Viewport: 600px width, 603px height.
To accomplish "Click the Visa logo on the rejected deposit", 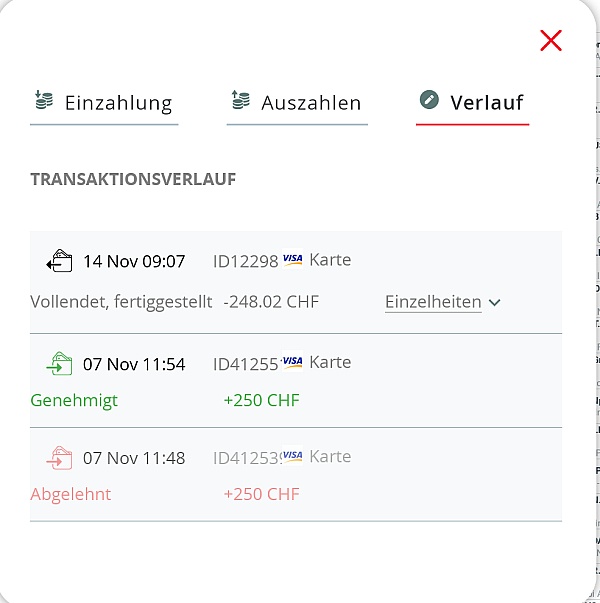I will tap(292, 456).
